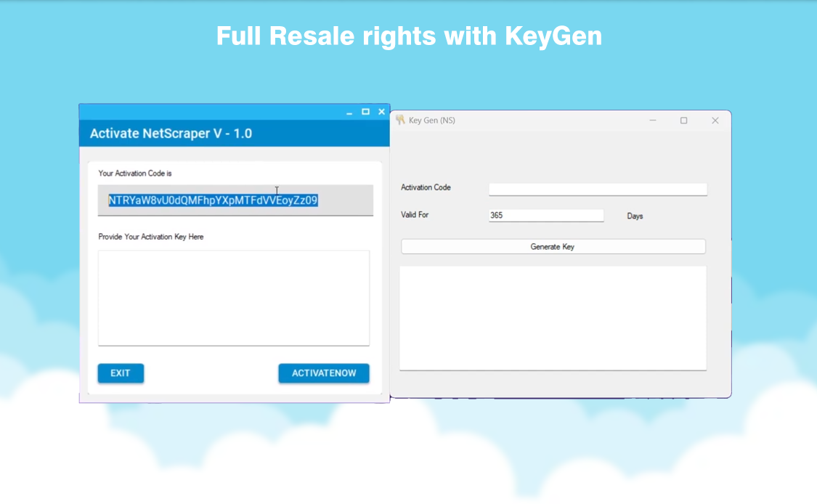Minimize the Key Gen (NS) window
The width and height of the screenshot is (817, 504).
tap(653, 121)
